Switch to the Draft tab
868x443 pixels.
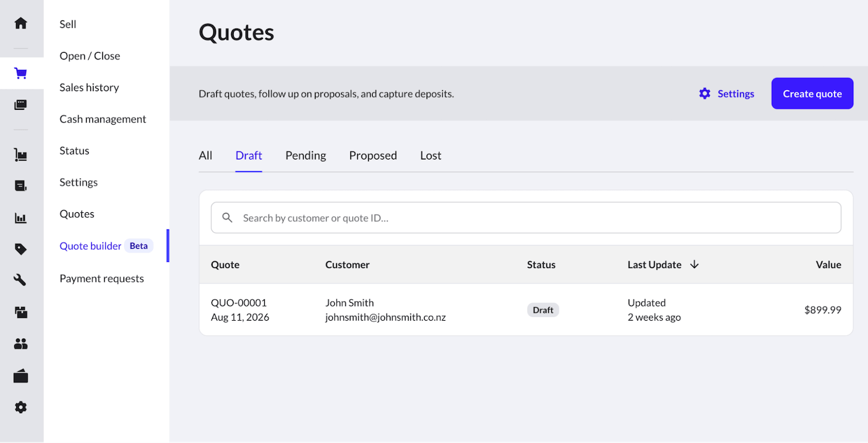tap(249, 156)
